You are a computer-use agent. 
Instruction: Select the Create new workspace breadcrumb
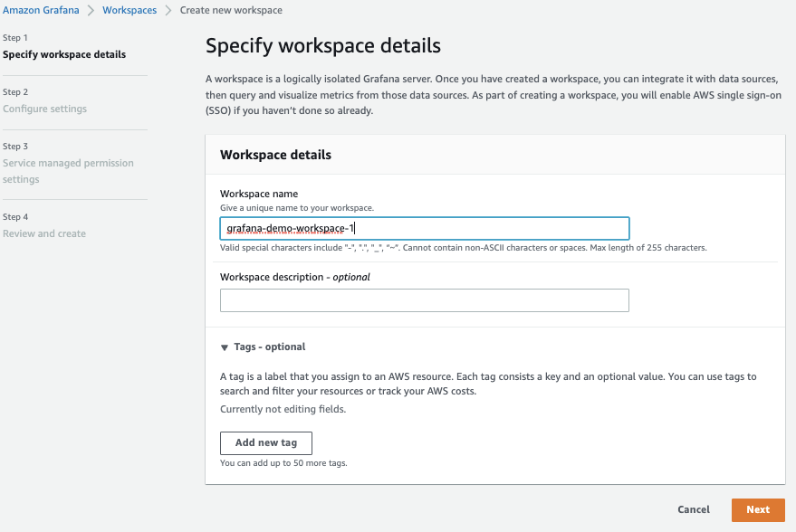click(x=231, y=10)
